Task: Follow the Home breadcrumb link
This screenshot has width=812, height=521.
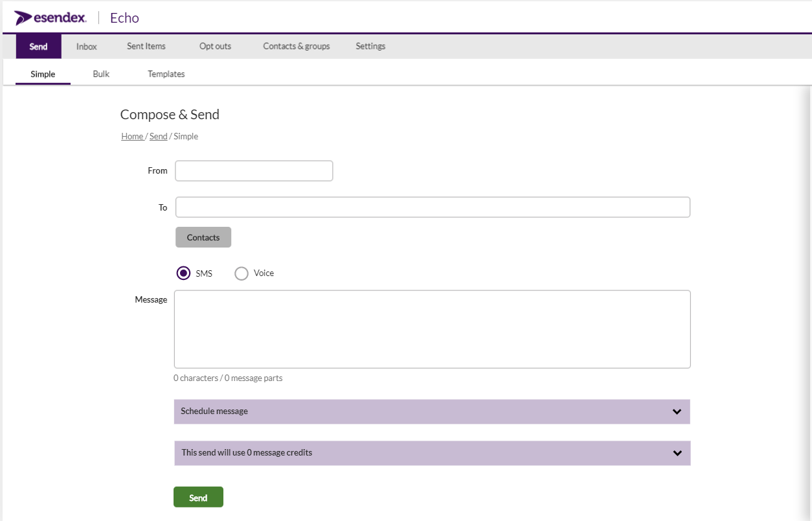Action: coord(132,136)
